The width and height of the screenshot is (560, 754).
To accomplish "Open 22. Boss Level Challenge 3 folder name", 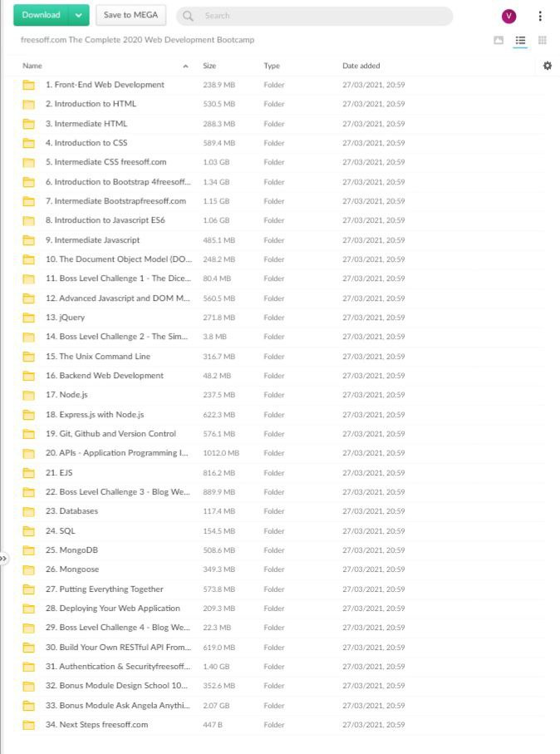I will (x=118, y=492).
